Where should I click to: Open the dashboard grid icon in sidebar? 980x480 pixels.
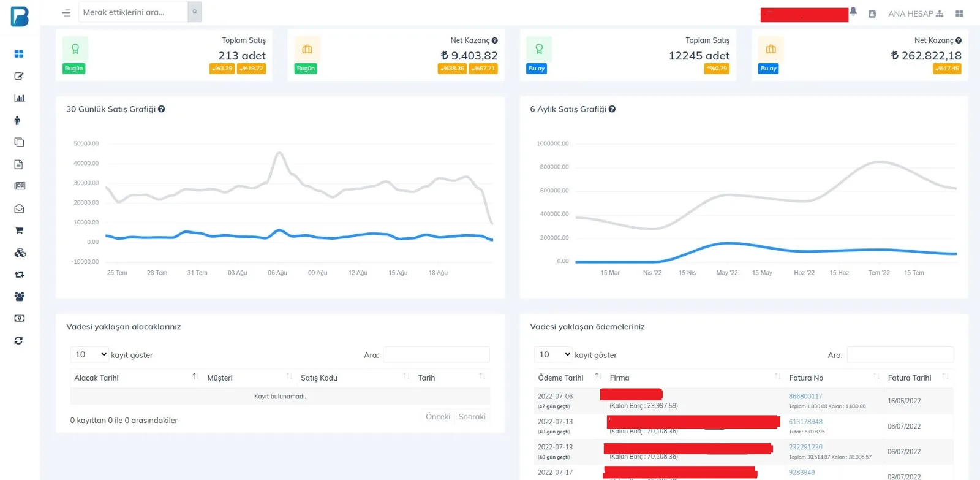[x=19, y=54]
